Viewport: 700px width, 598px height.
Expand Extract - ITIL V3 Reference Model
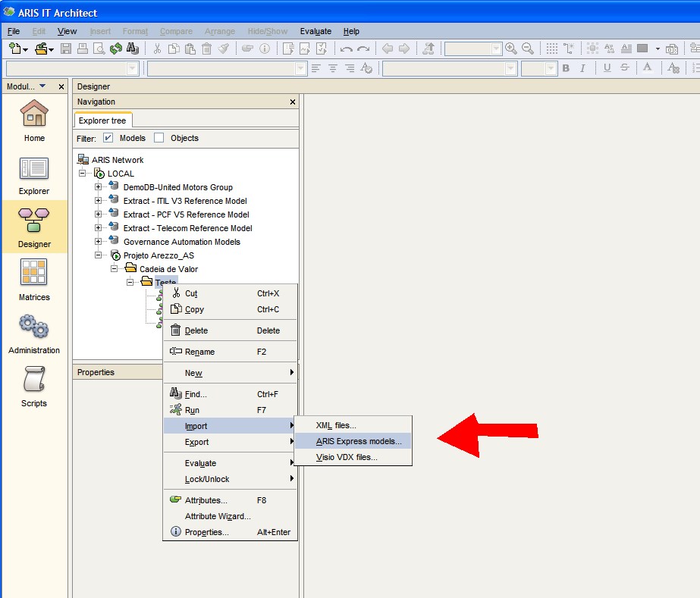tap(99, 201)
